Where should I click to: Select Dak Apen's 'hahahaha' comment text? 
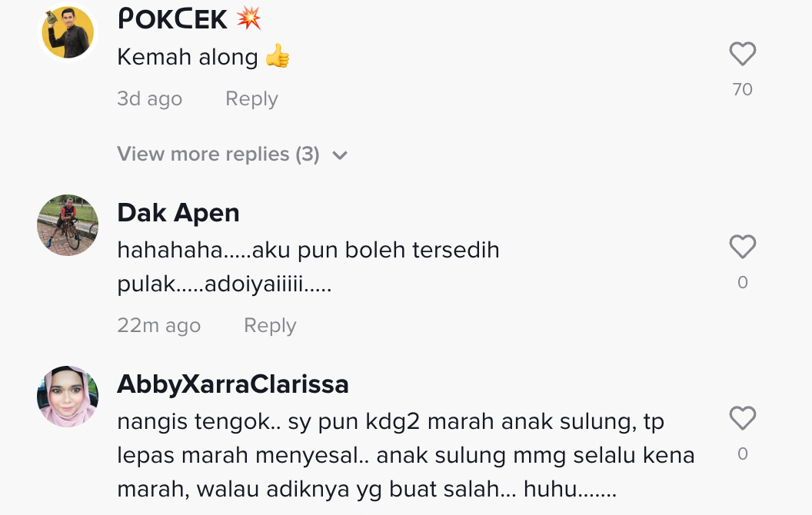coord(308,267)
